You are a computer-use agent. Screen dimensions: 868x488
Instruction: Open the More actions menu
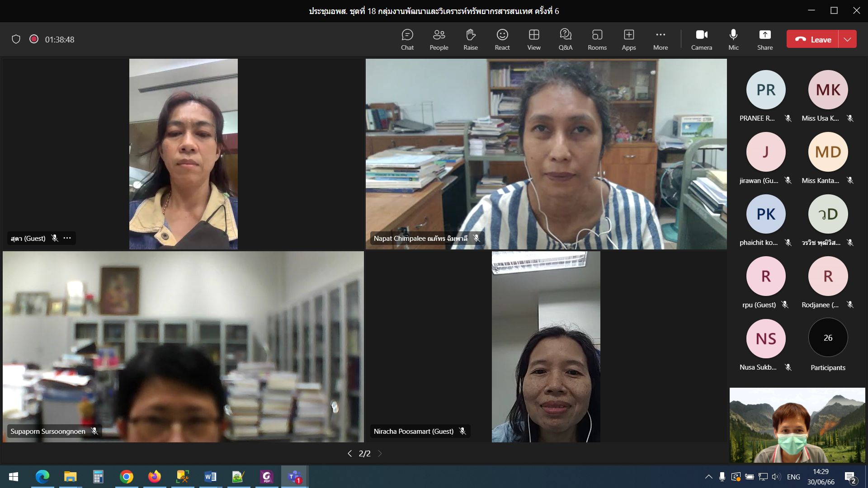tap(660, 39)
